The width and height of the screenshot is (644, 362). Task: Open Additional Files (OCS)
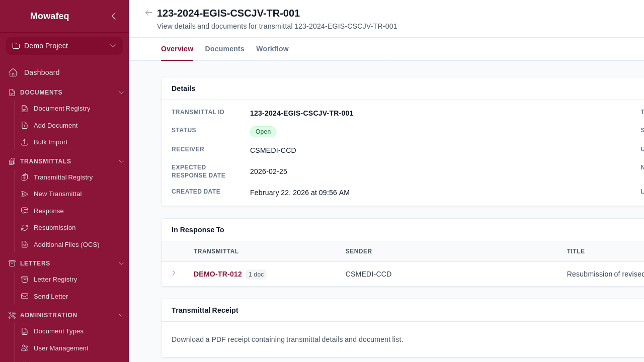[x=66, y=244]
